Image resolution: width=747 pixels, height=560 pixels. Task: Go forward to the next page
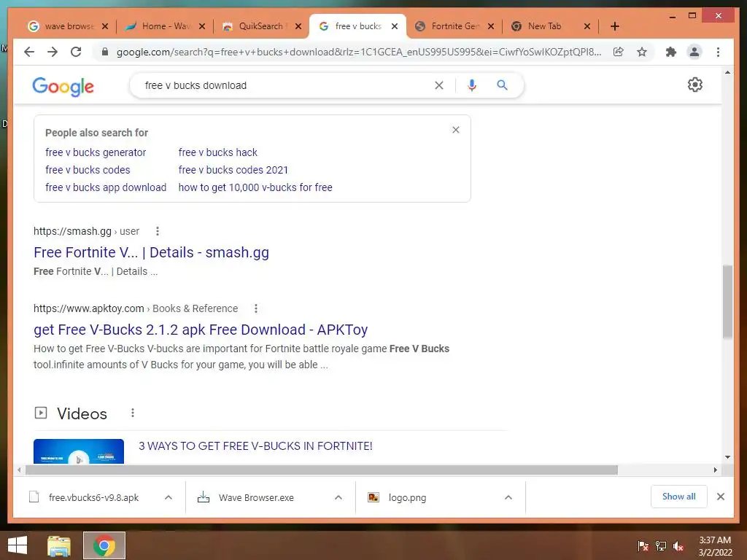(53, 52)
